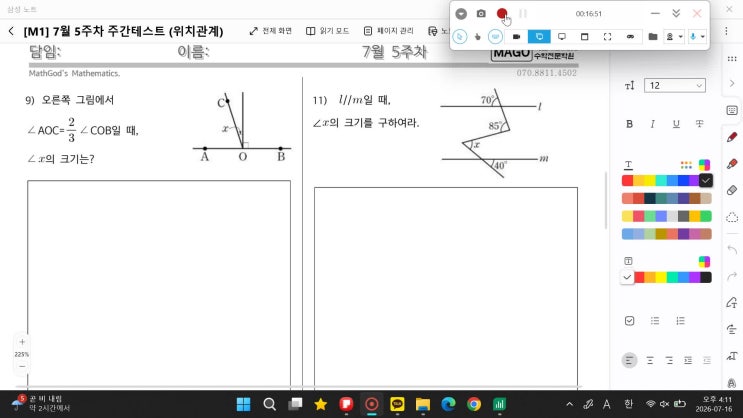Switch to keyboard text mode
The height and width of the screenshot is (418, 743).
point(732,110)
